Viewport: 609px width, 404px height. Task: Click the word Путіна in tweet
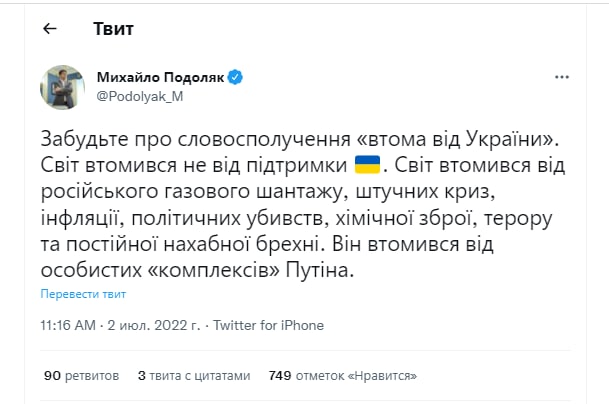tap(328, 270)
